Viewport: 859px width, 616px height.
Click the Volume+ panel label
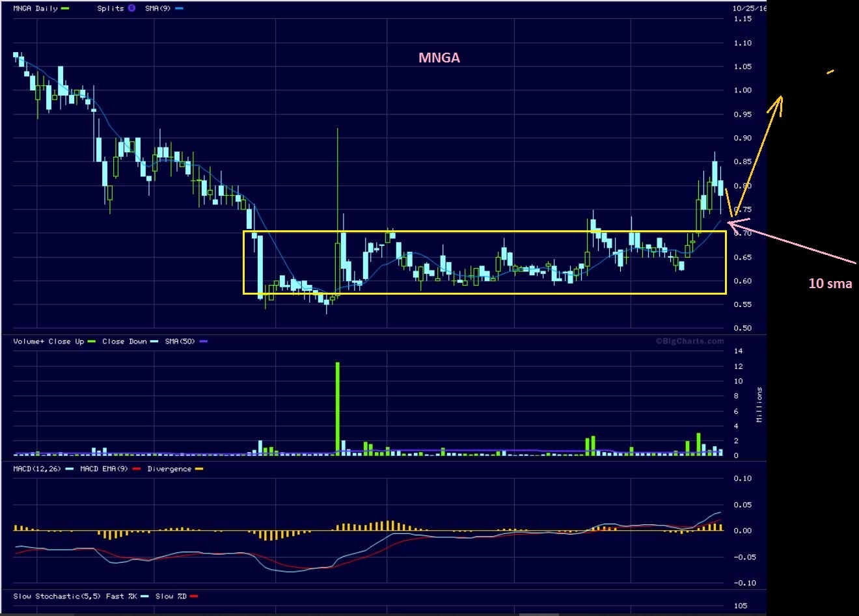pos(27,341)
